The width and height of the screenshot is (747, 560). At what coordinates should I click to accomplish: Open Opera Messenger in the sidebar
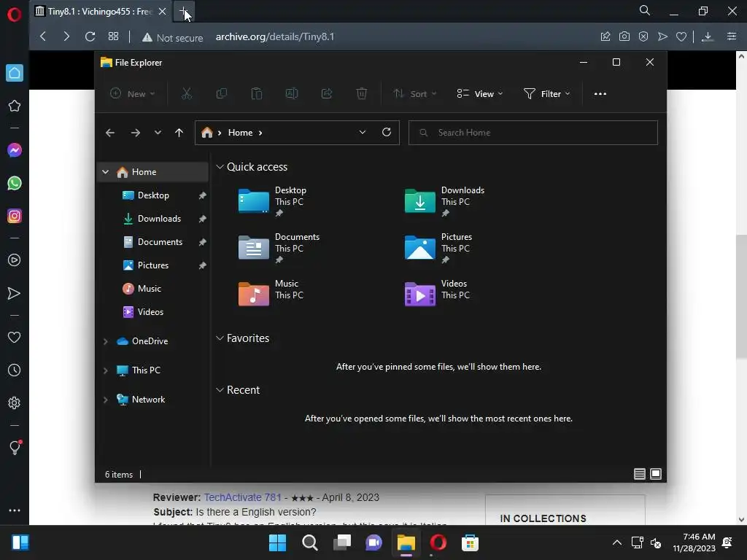point(15,150)
